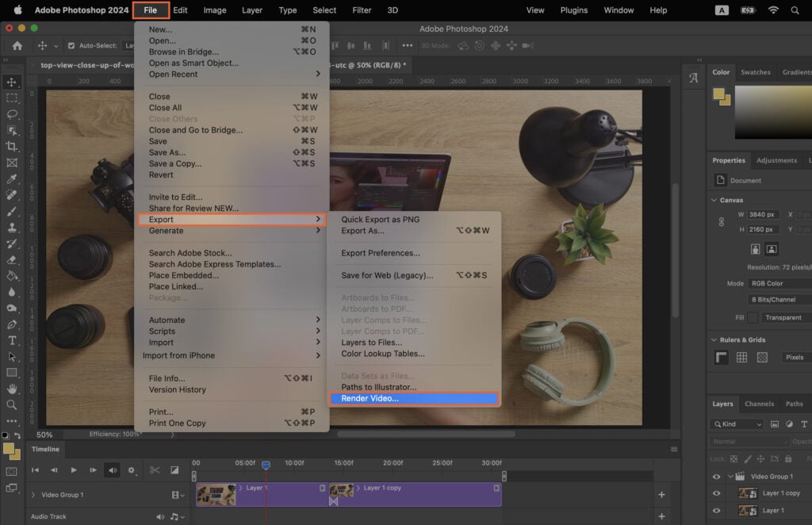Open the RGB Color mode dropdown

(781, 283)
